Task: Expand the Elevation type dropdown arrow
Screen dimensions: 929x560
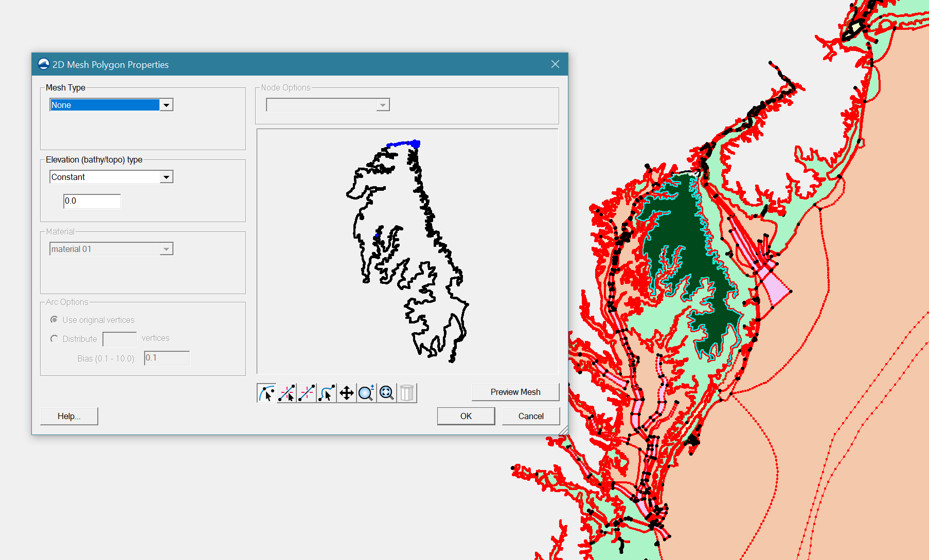Action: tap(166, 177)
